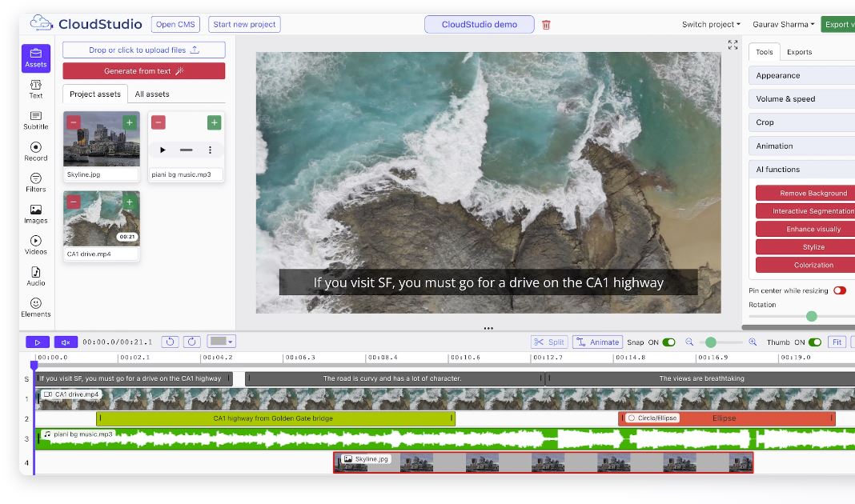The height and width of the screenshot is (504, 855).
Task: Toggle the Thumb switch off
Action: click(814, 342)
